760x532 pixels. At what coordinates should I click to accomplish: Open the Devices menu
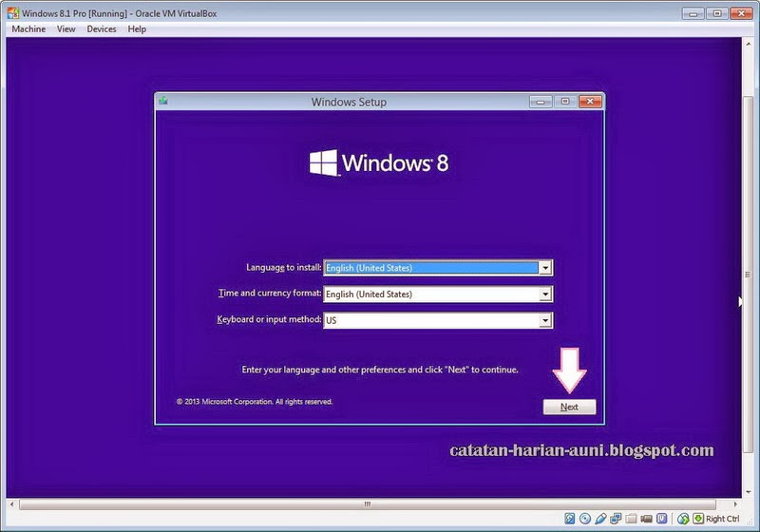point(102,29)
